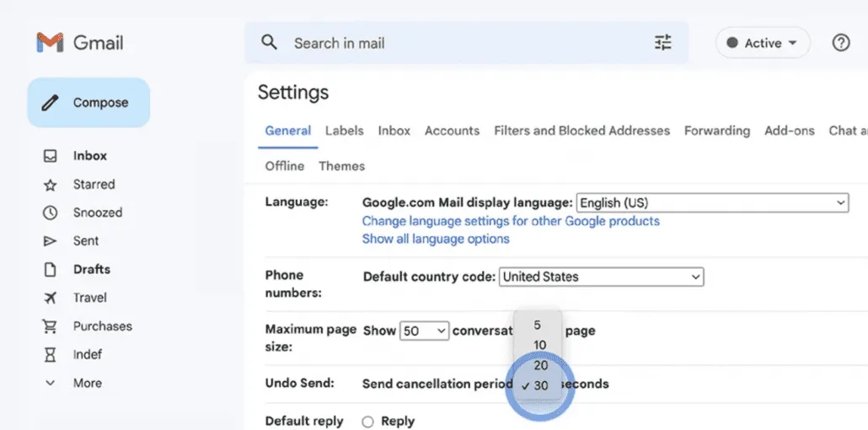Click the Travel airplane icon
This screenshot has height=430, width=868.
50,298
